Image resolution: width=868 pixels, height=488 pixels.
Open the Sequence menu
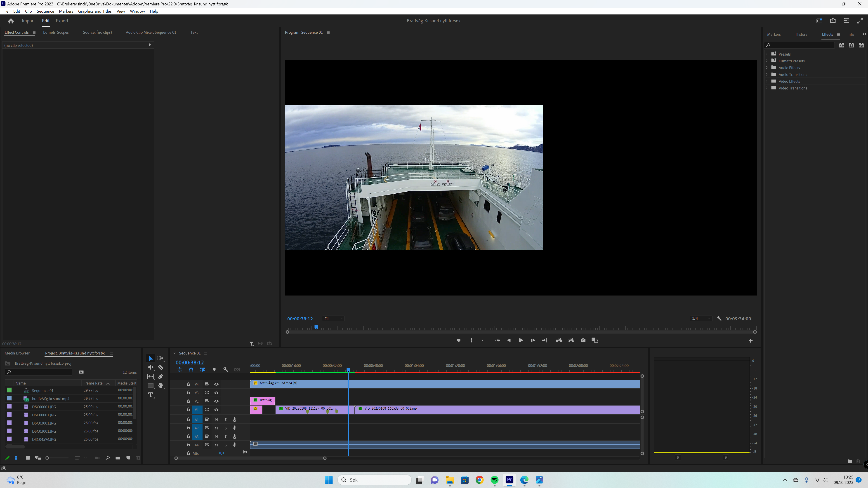45,11
